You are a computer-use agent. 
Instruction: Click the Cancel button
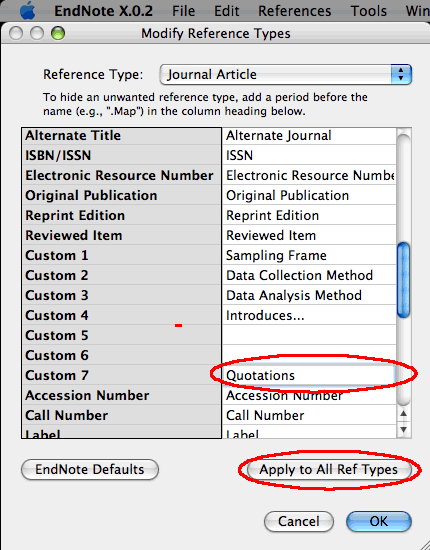(299, 521)
